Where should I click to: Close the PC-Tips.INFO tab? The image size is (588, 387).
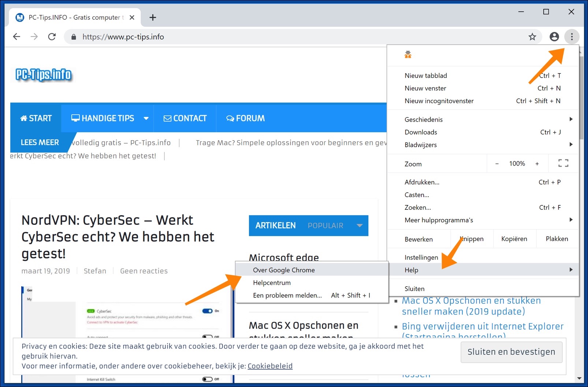[132, 18]
